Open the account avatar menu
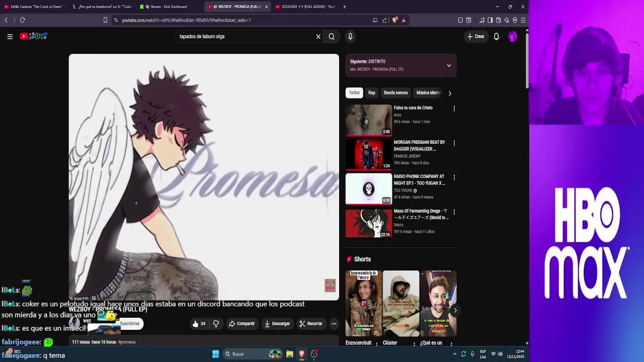The width and height of the screenshot is (644, 362). click(512, 36)
